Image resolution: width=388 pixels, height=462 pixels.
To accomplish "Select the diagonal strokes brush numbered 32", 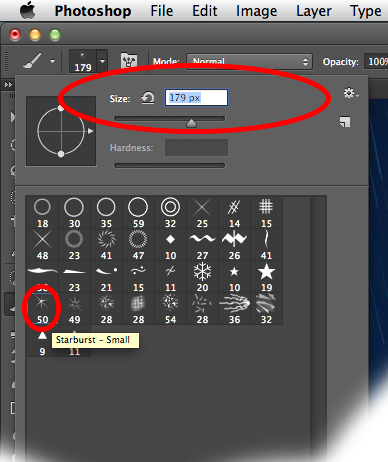I will (x=266, y=309).
